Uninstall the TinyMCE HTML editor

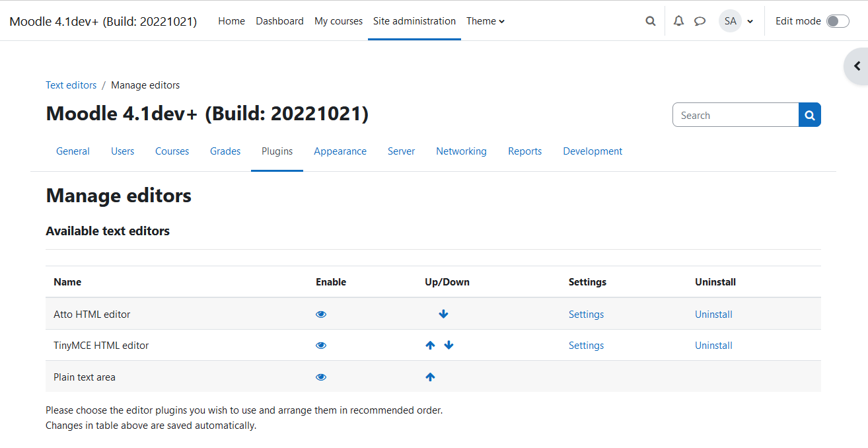tap(713, 346)
